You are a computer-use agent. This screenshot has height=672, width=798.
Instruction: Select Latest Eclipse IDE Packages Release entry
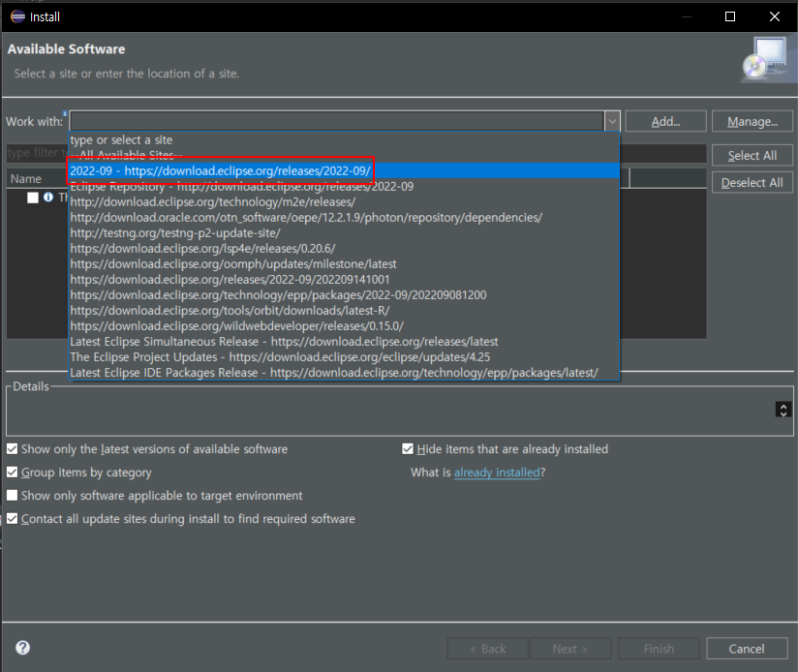[x=344, y=373]
